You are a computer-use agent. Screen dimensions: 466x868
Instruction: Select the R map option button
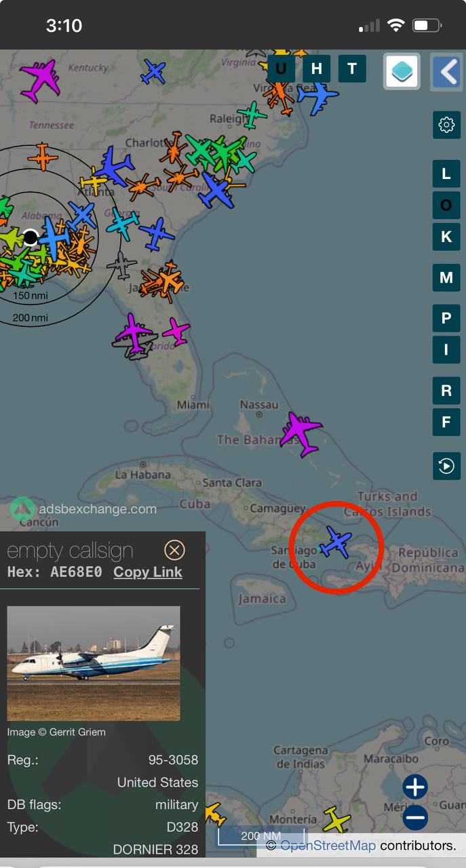(446, 391)
